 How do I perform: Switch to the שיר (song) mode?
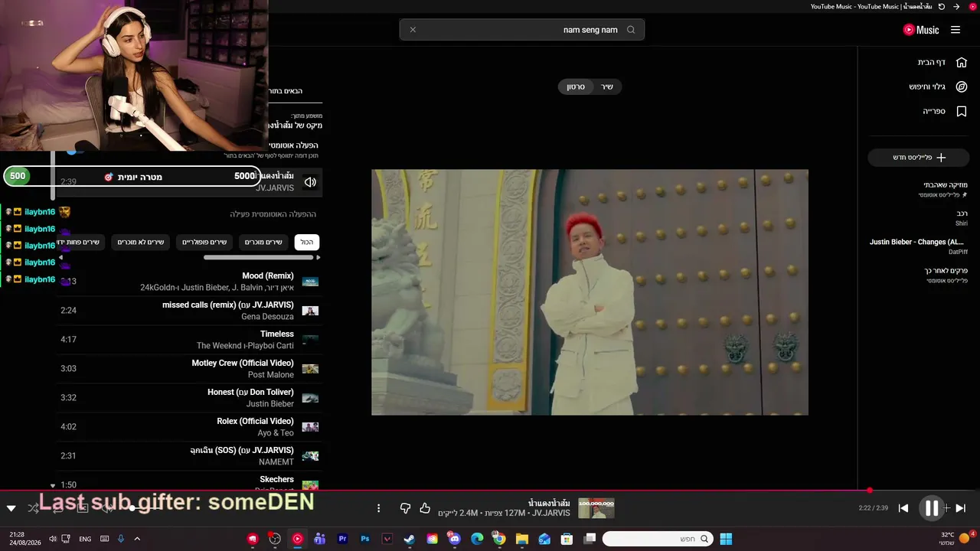click(607, 86)
